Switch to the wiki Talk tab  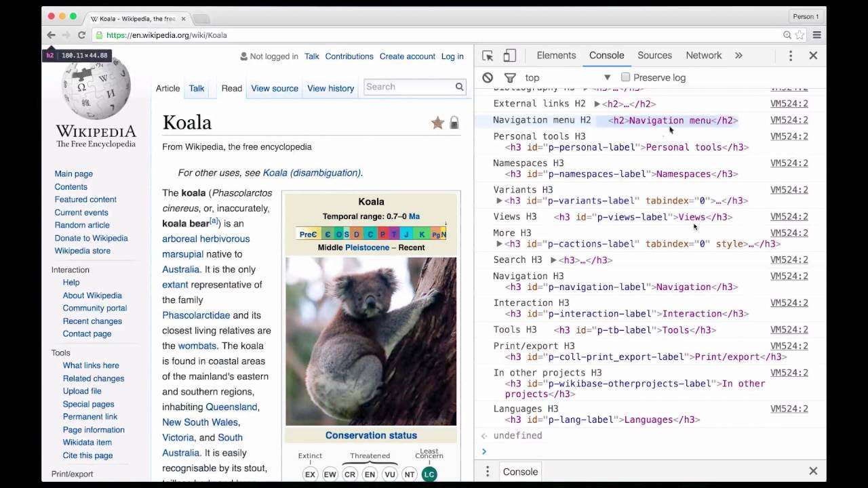197,88
